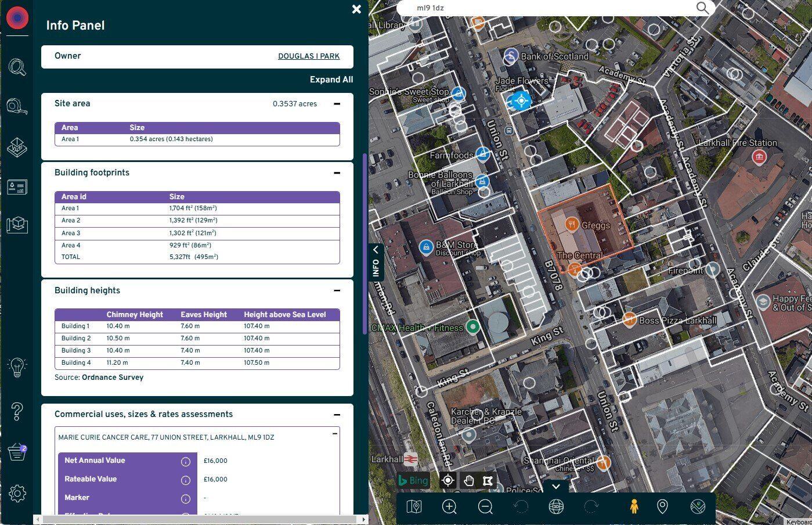This screenshot has width=812, height=525.
Task: Open the help question mark icon
Action: point(17,411)
